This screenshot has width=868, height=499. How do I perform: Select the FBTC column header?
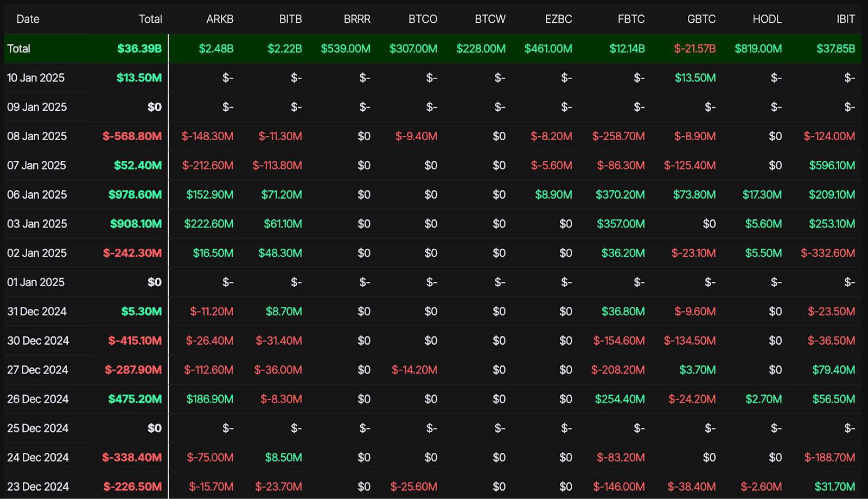click(631, 19)
